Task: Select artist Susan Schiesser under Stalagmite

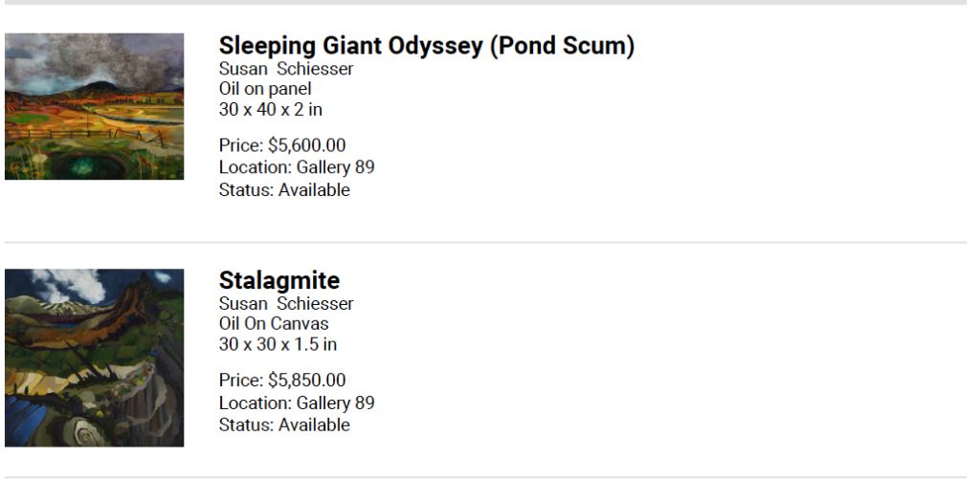Action: pyautogui.click(x=286, y=304)
